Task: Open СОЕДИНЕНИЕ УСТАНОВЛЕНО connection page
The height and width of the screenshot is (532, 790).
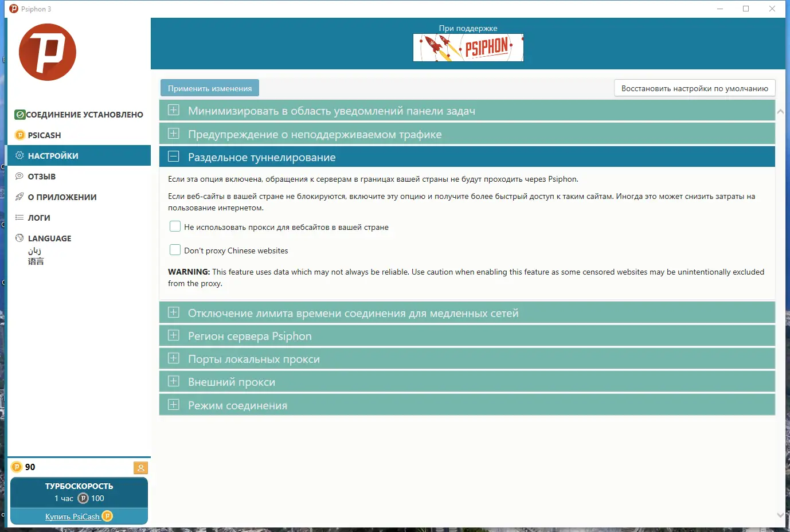Action: 79,115
